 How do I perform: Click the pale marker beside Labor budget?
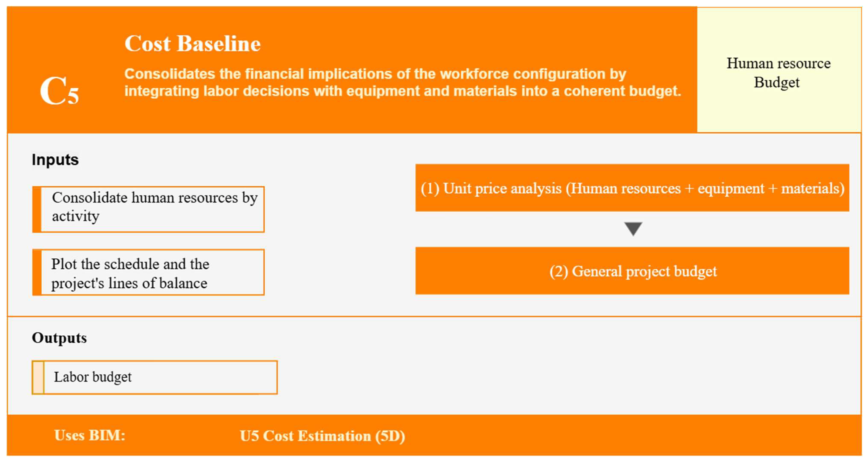click(x=38, y=377)
